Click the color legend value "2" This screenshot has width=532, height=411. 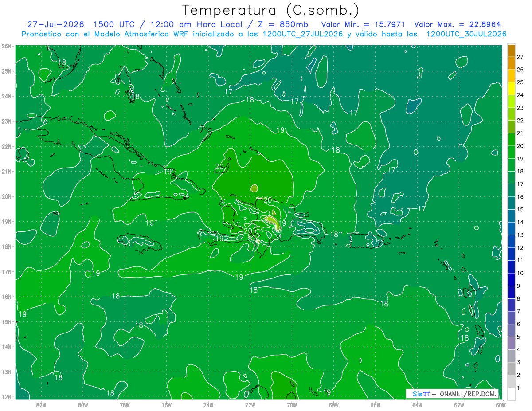tap(519, 375)
